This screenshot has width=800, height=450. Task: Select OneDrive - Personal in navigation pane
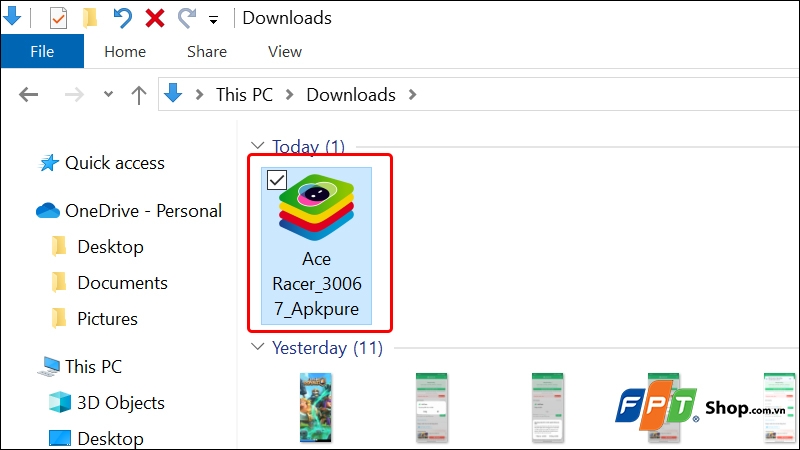point(143,211)
